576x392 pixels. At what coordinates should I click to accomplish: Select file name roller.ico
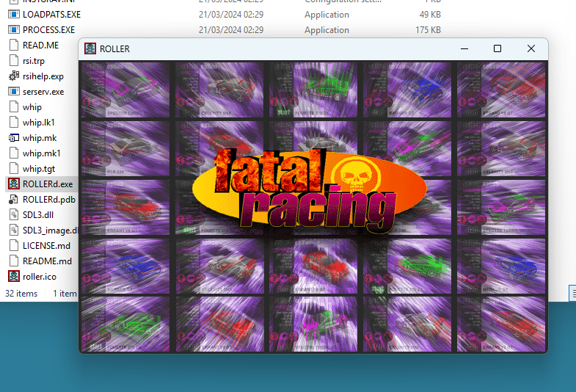[x=40, y=277]
